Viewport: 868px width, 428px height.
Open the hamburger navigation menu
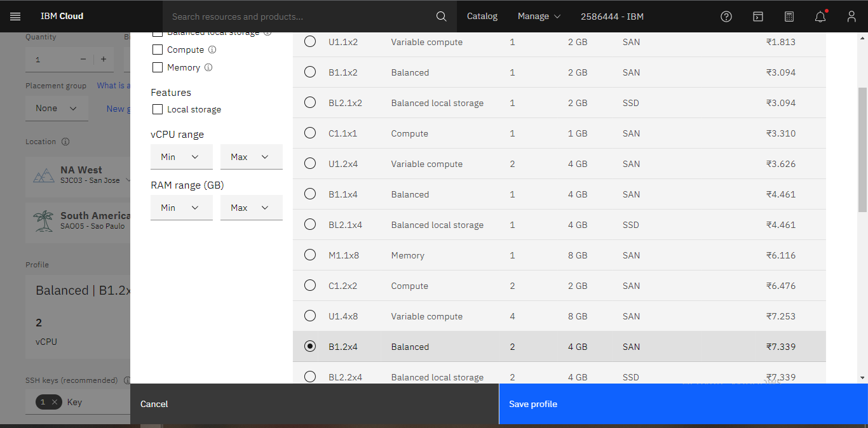pyautogui.click(x=15, y=17)
